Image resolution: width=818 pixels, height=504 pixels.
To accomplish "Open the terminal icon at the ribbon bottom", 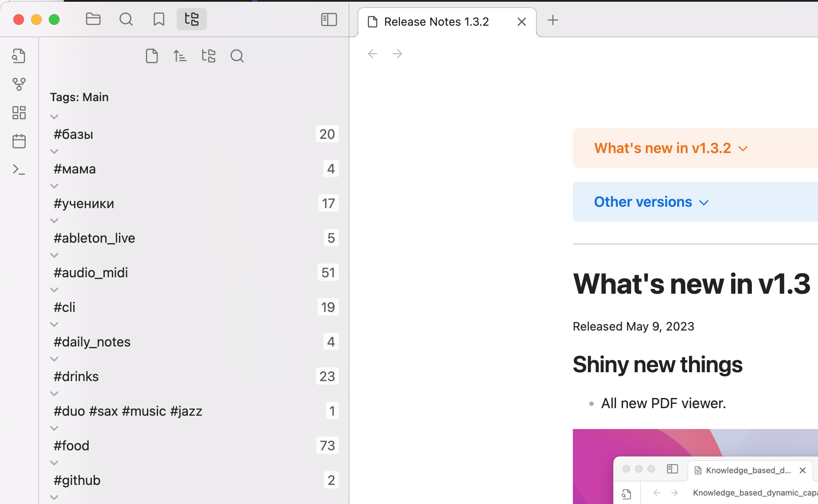I will tap(19, 169).
